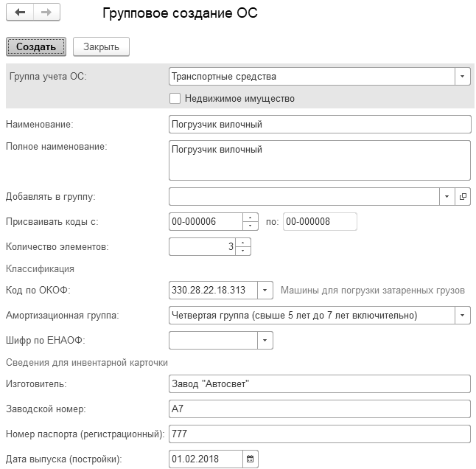Increase starting code with up spinner
The width and height of the screenshot is (476, 469).
pyautogui.click(x=251, y=218)
